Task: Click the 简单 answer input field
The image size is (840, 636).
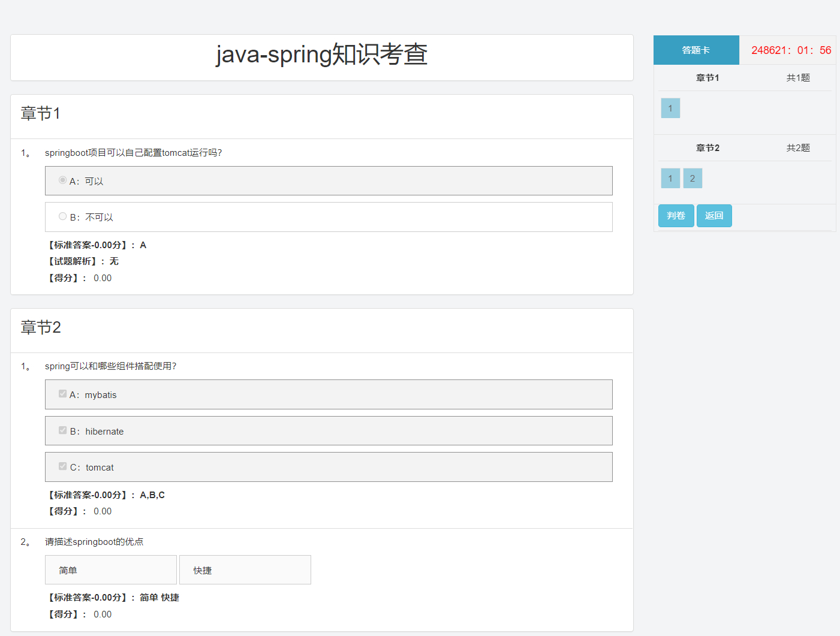Action: click(x=110, y=569)
